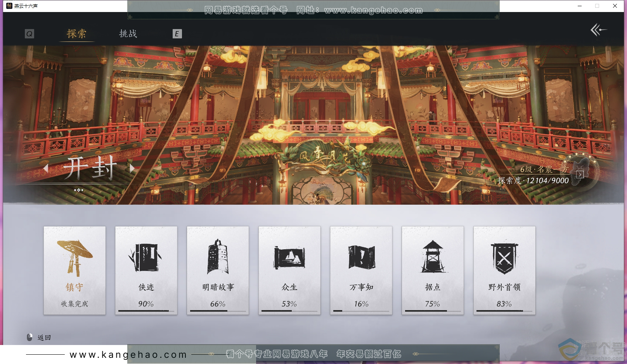The width and height of the screenshot is (627, 364).
Task: Click the E key hint icon
Action: tap(177, 34)
